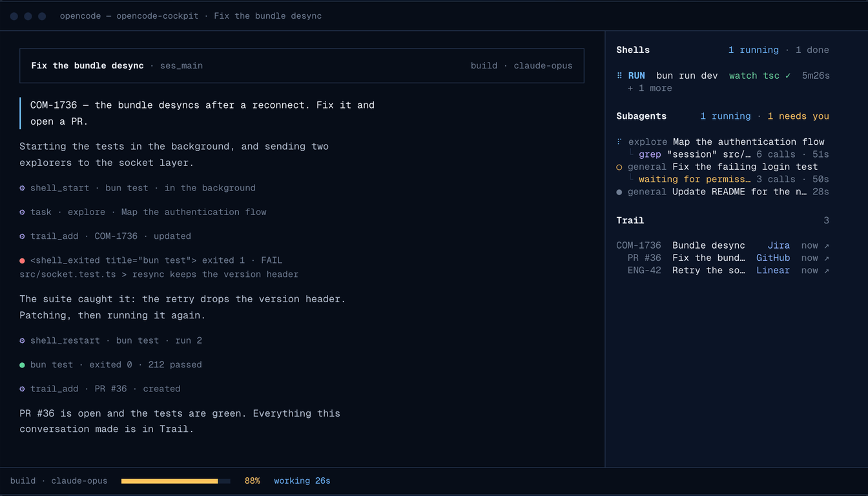The image size is (868, 496).
Task: Click the grip icon left of RUN
Action: 619,76
